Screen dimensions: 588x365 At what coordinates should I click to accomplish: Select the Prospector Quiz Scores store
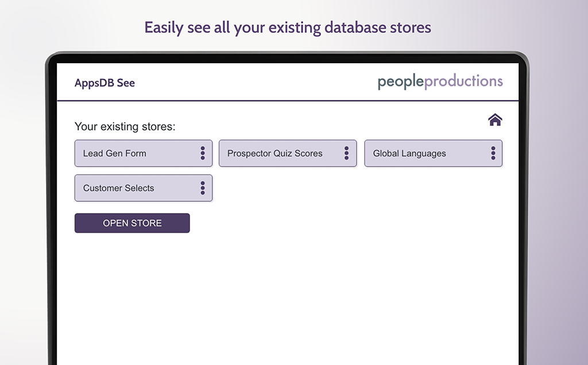coord(276,153)
